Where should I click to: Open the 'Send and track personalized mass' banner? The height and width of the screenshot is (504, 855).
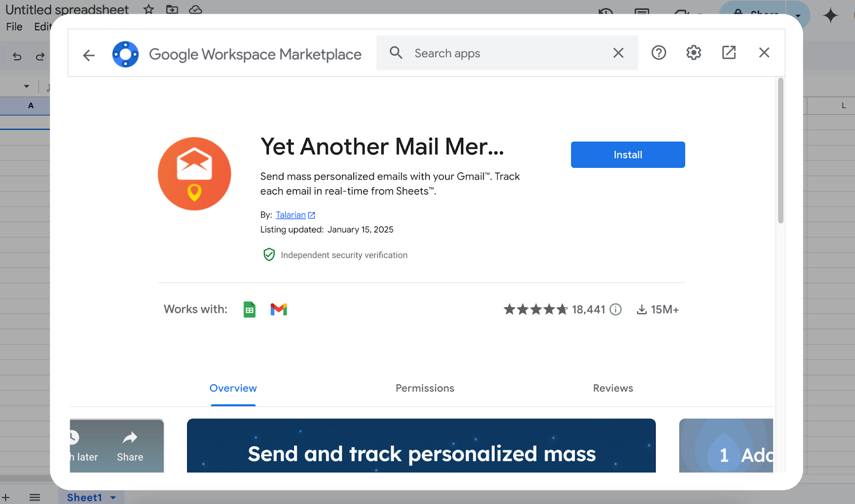421,446
